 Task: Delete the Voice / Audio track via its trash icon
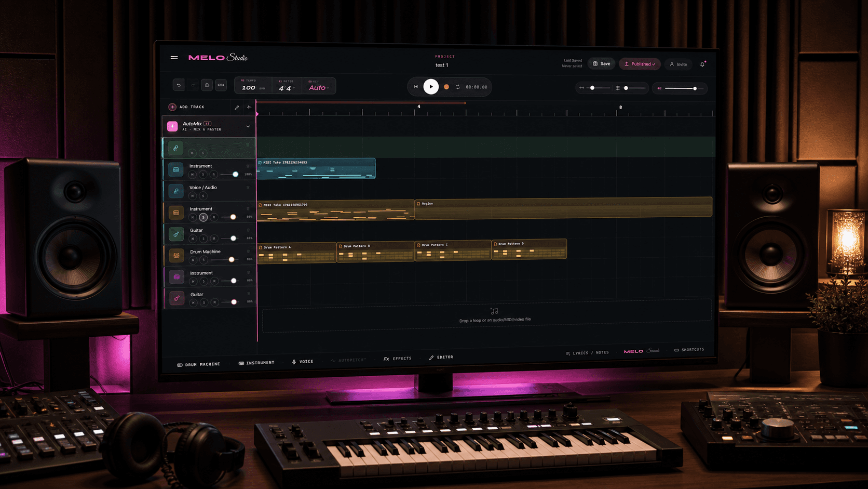[248, 188]
